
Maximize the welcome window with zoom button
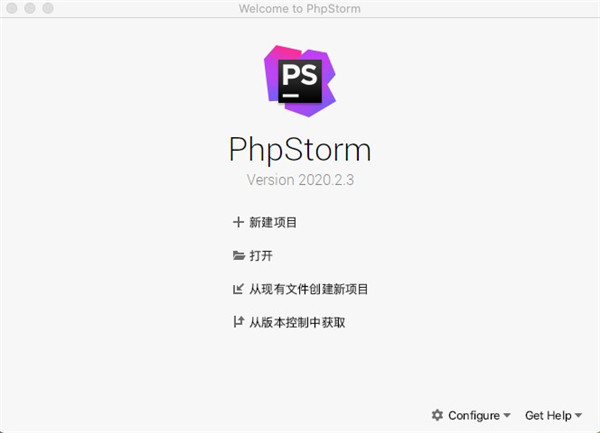point(48,8)
